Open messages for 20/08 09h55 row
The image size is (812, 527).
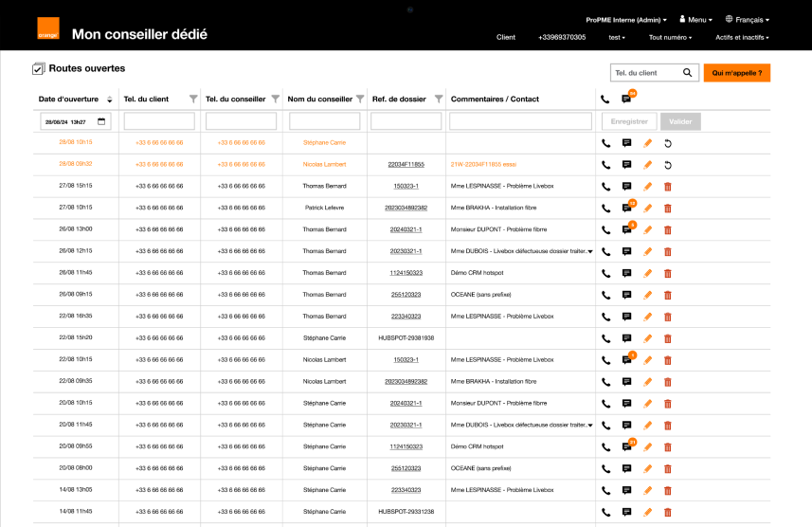(626, 447)
